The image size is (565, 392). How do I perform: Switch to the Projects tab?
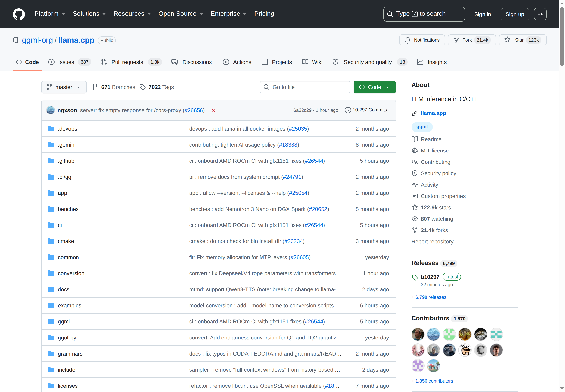(277, 62)
